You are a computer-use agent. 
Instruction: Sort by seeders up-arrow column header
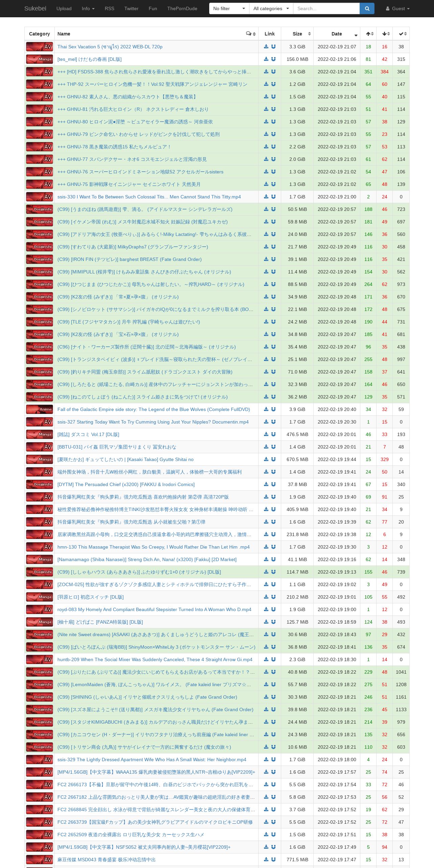368,34
